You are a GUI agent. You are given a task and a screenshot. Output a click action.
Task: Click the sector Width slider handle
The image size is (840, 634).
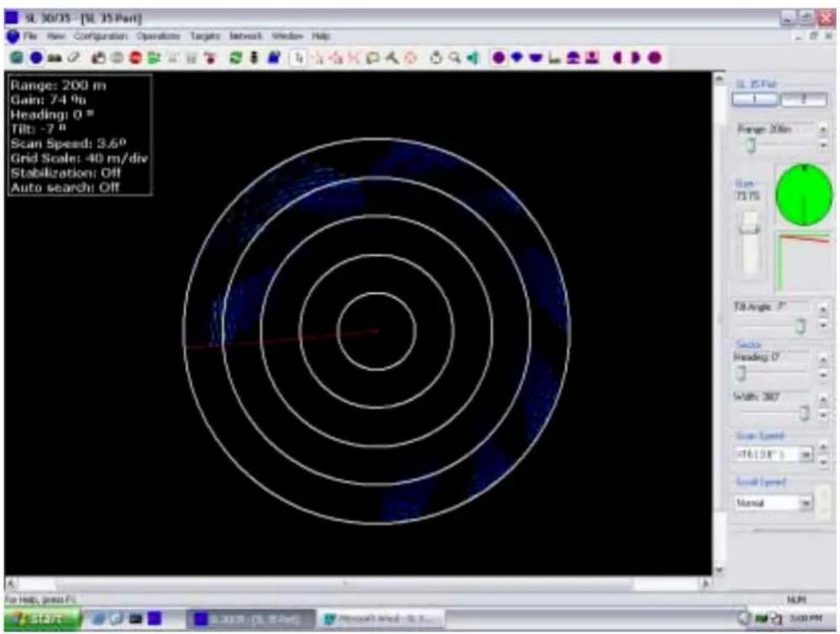(x=804, y=412)
